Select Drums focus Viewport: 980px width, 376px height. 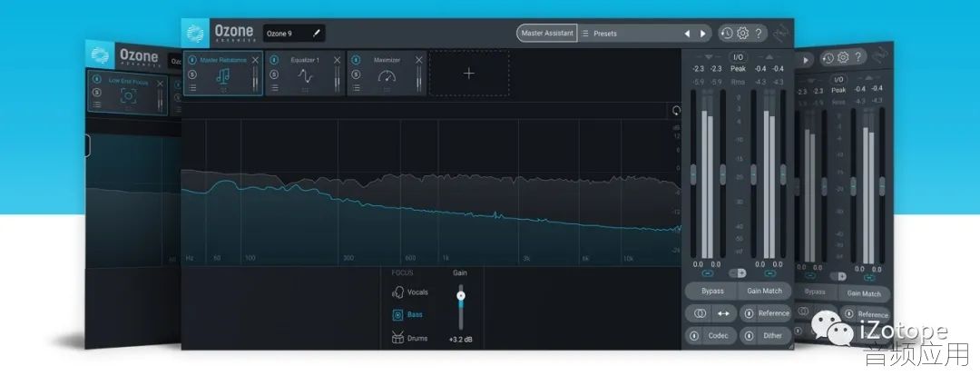click(409, 338)
